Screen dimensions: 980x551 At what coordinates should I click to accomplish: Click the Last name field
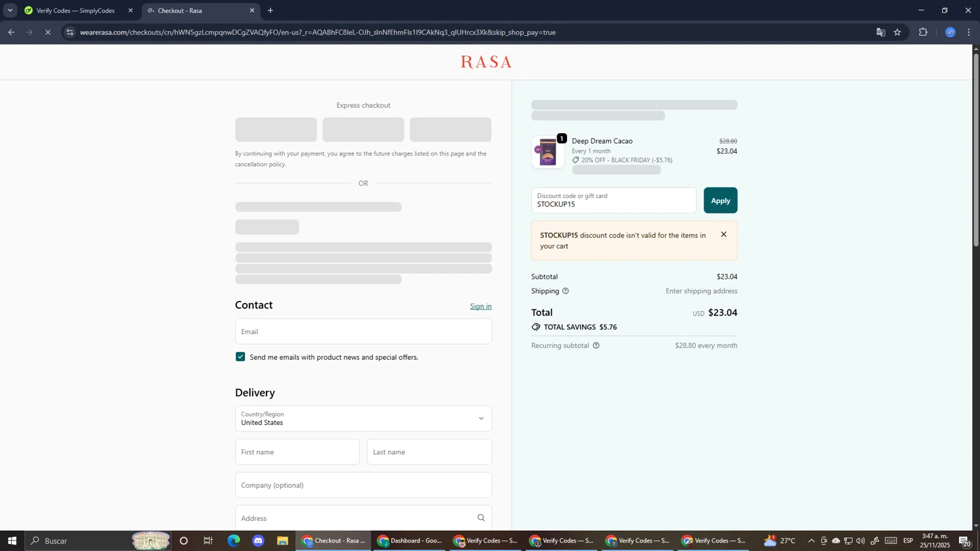click(x=429, y=452)
